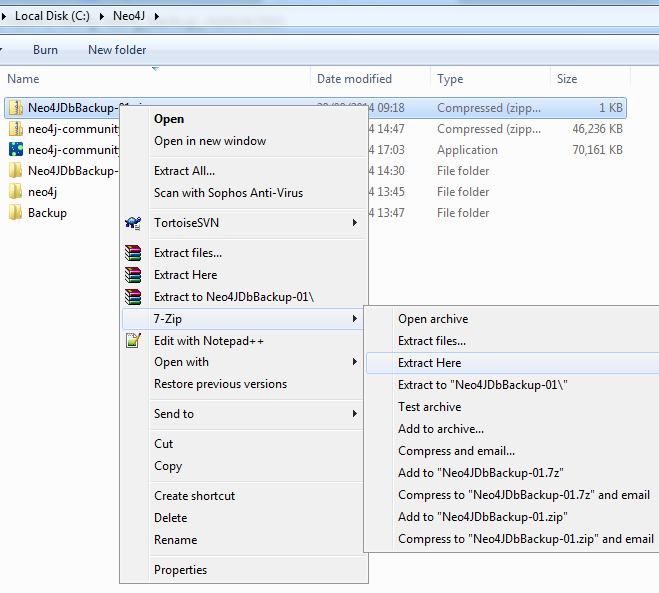Image resolution: width=659 pixels, height=593 pixels.
Task: Select the Backup folder name
Action: [47, 213]
